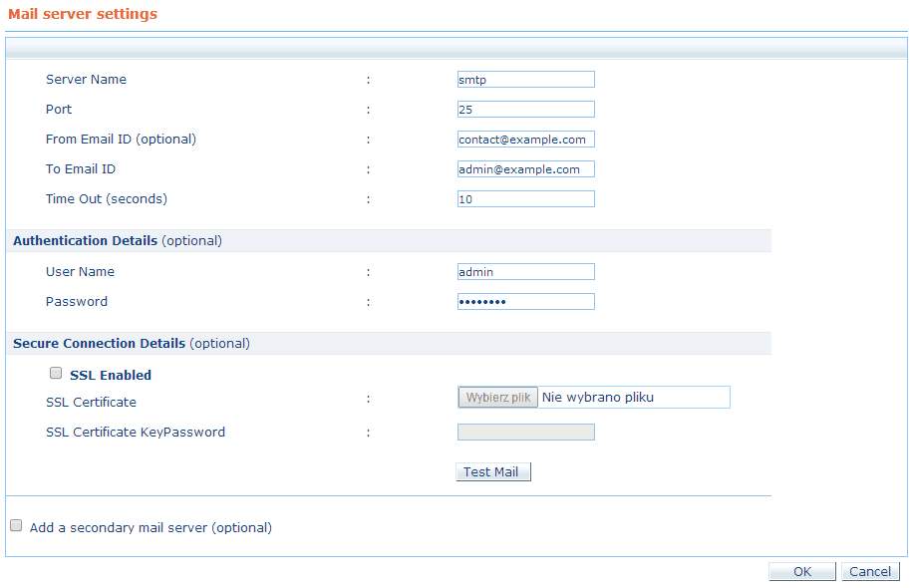The height and width of the screenshot is (588, 913).
Task: Click the Add a secondary mail server label
Action: 151,527
